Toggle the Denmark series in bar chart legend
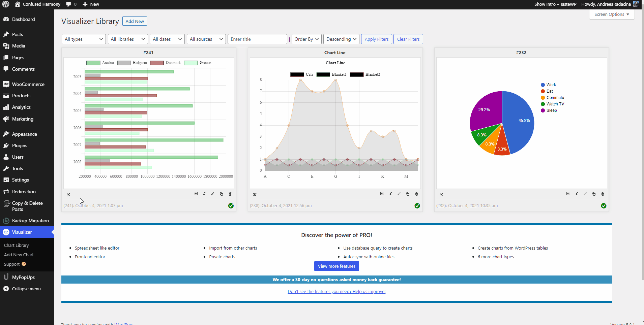644x325 pixels. point(165,63)
